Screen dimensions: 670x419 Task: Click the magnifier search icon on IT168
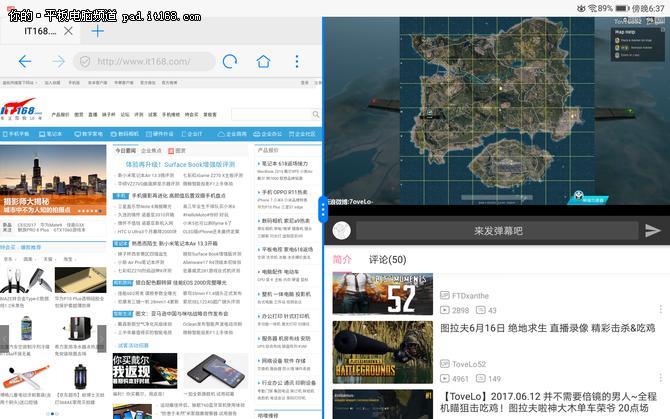[316, 114]
